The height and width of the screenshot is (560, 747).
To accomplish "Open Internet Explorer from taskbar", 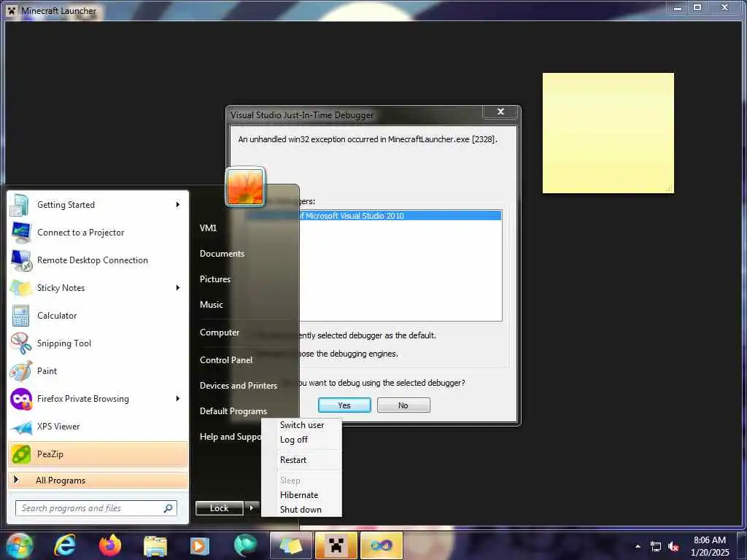I will [65, 545].
